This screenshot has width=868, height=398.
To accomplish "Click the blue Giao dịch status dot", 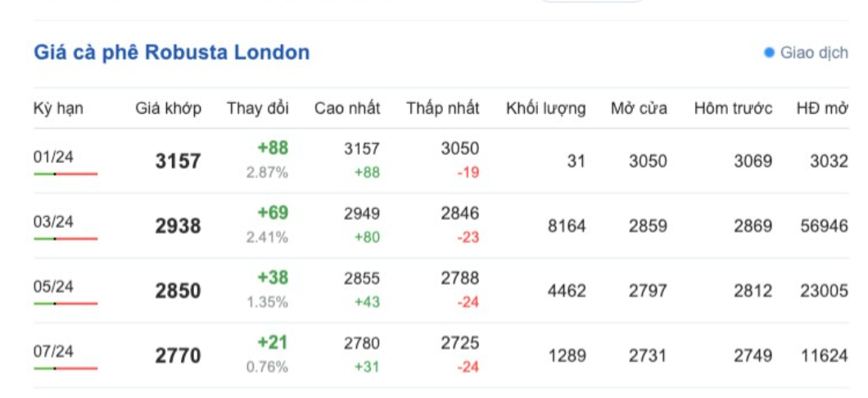I will click(769, 52).
